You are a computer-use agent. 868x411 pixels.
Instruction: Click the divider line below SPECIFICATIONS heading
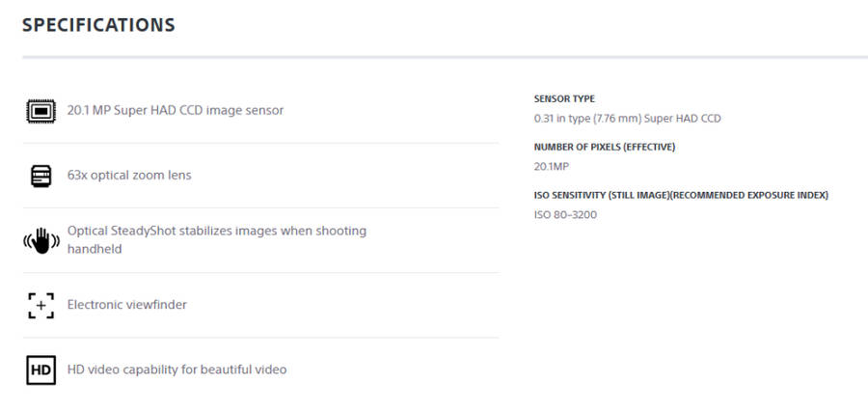tap(445, 58)
